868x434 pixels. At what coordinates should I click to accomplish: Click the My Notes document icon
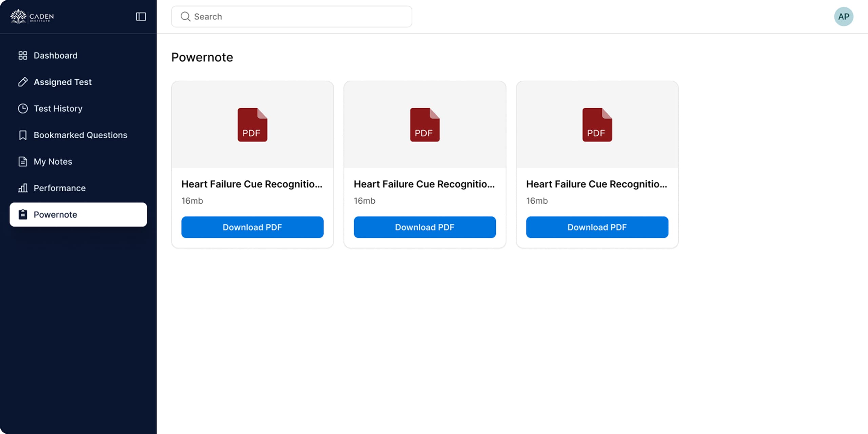pyautogui.click(x=23, y=161)
